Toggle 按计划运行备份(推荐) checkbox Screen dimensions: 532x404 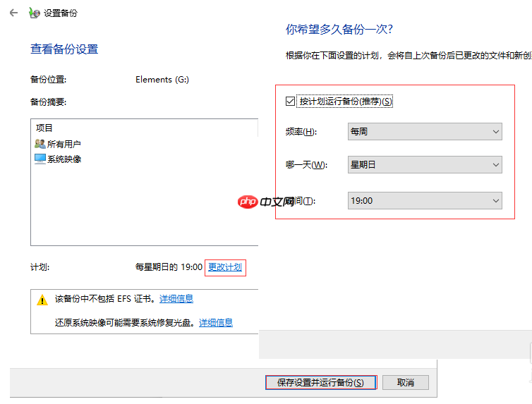(x=290, y=101)
